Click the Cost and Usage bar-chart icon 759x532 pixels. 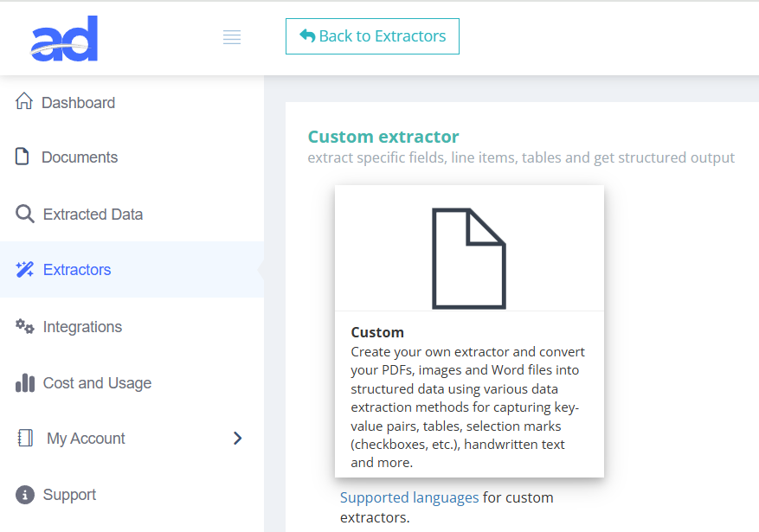click(x=24, y=382)
